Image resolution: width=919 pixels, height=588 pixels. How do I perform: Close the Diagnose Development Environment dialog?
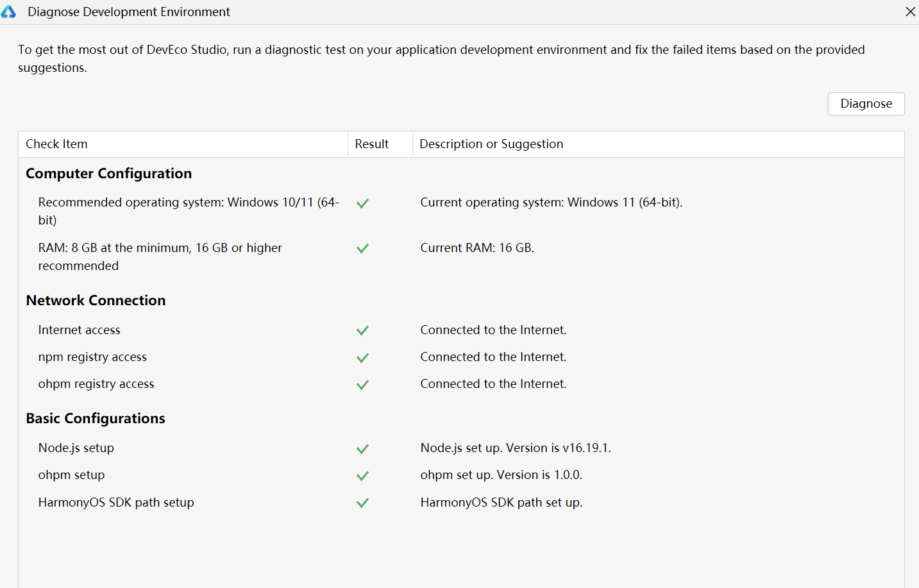[910, 12]
